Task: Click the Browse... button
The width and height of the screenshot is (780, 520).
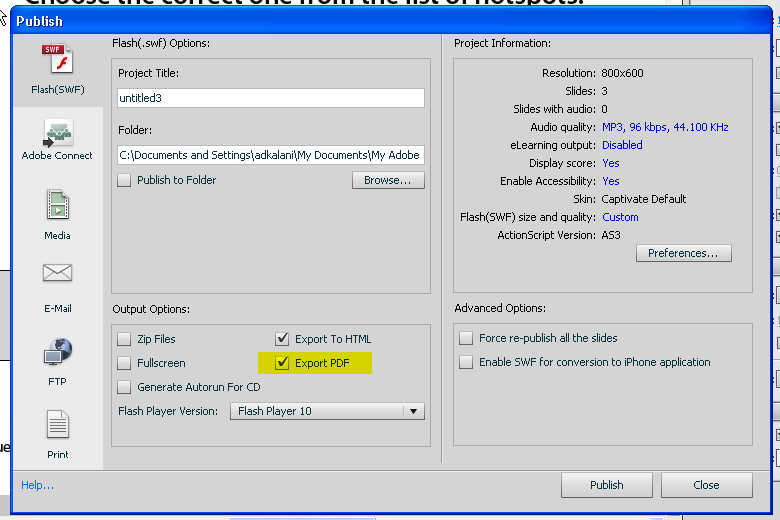Action: (x=388, y=180)
